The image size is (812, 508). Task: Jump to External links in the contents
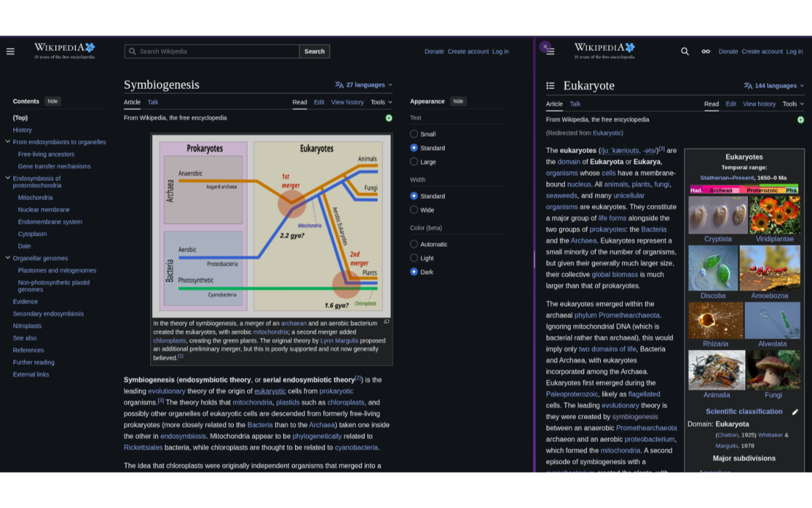[31, 375]
